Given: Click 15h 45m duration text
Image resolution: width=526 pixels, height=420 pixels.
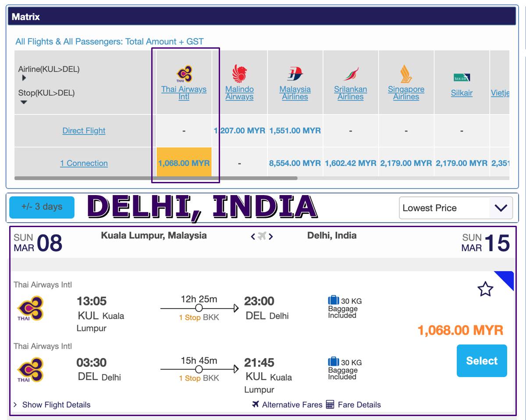Looking at the screenshot, I should 199,361.
